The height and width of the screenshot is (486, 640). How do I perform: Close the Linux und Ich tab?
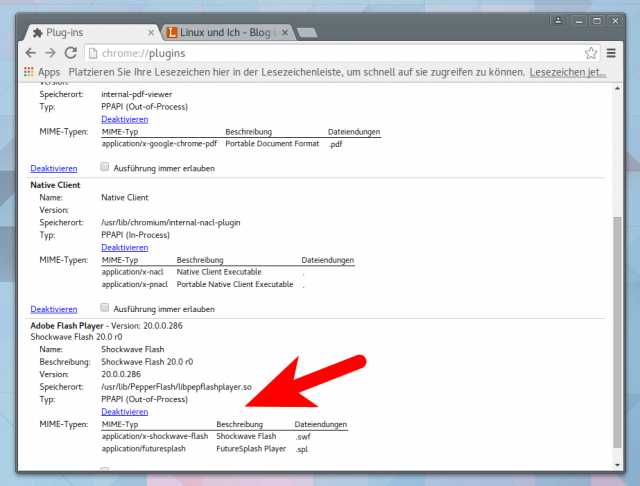click(284, 32)
